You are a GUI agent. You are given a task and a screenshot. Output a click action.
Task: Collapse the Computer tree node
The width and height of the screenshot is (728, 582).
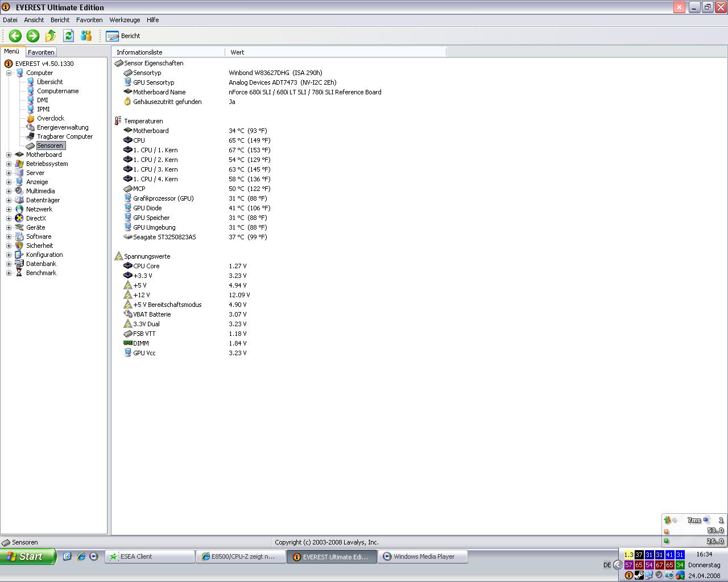[9, 73]
